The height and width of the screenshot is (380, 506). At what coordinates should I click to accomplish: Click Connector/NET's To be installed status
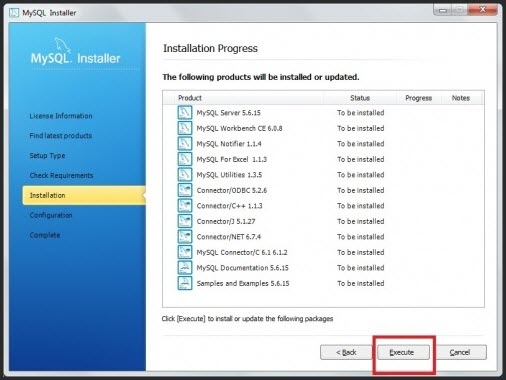pos(361,237)
